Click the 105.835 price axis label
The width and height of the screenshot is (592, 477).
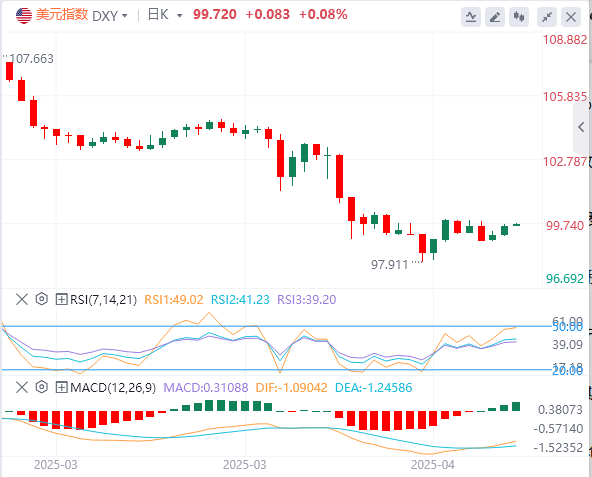click(x=565, y=97)
